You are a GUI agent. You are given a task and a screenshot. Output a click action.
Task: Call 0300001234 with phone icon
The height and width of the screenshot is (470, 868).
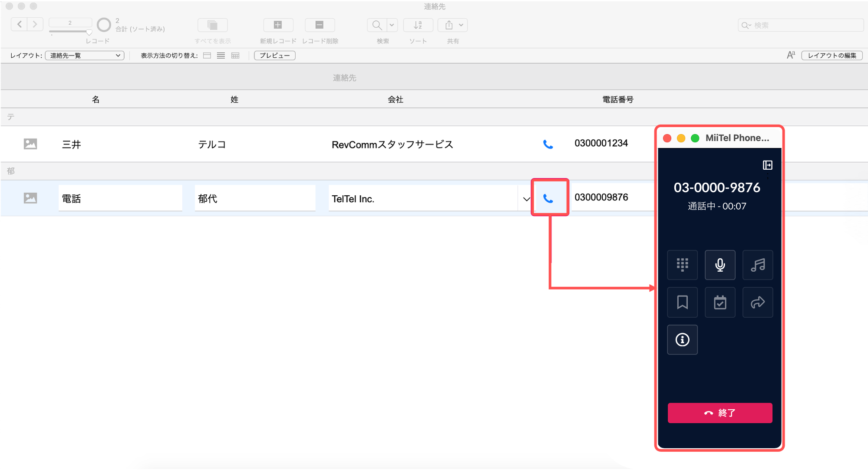pyautogui.click(x=548, y=145)
